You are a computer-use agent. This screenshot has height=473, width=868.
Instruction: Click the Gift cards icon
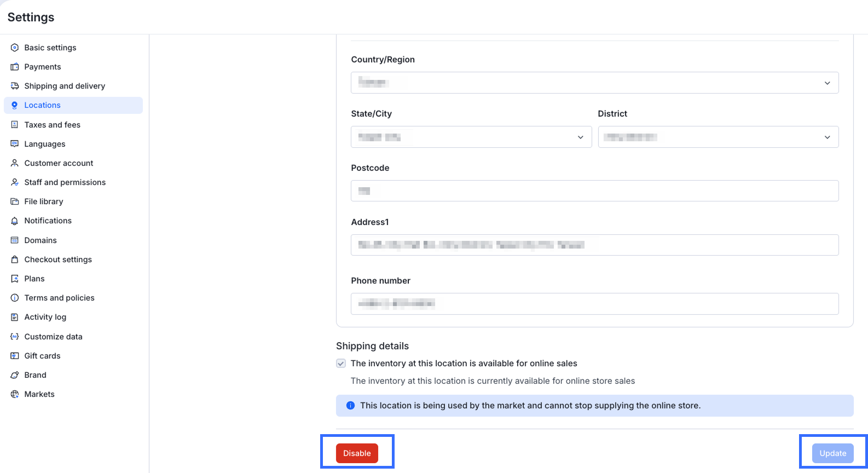pos(15,356)
